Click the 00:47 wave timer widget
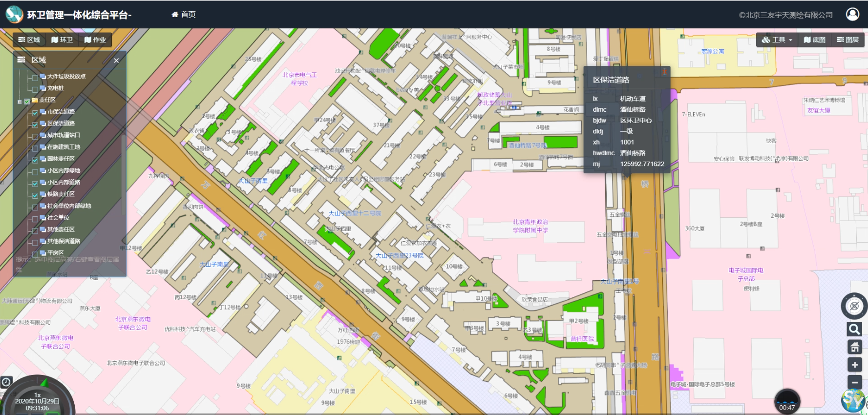Image resolution: width=868 pixels, height=415 pixels. (787, 401)
